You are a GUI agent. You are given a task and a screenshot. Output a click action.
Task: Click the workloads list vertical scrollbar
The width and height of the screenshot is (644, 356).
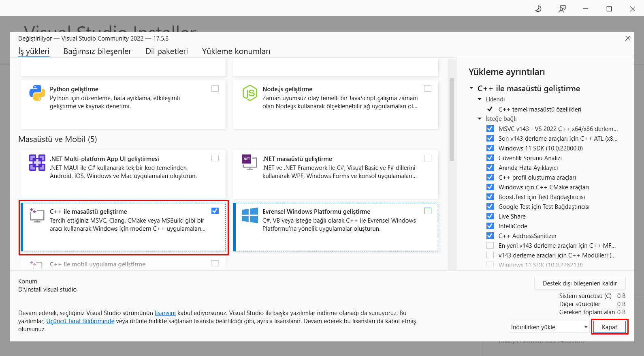(x=452, y=120)
